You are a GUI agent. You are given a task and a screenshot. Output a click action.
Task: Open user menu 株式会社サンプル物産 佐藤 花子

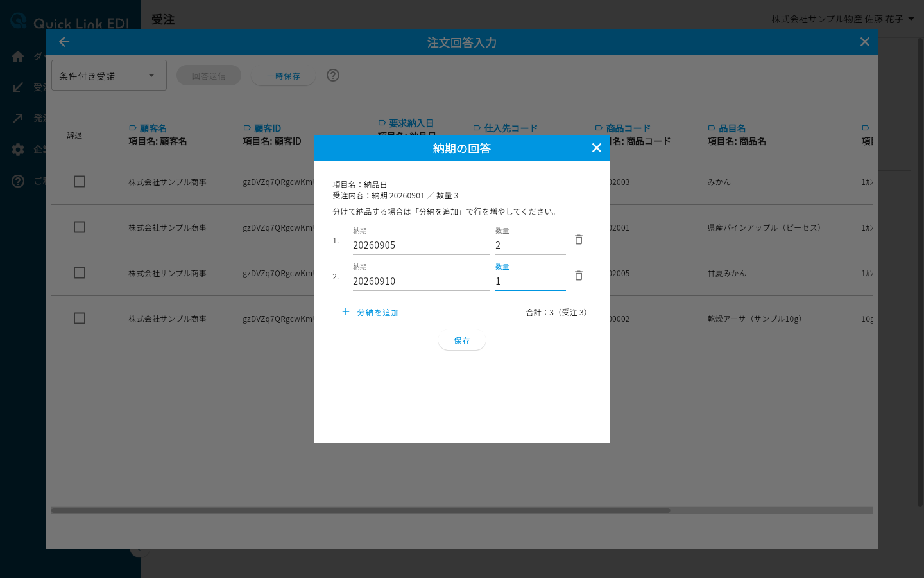[843, 19]
